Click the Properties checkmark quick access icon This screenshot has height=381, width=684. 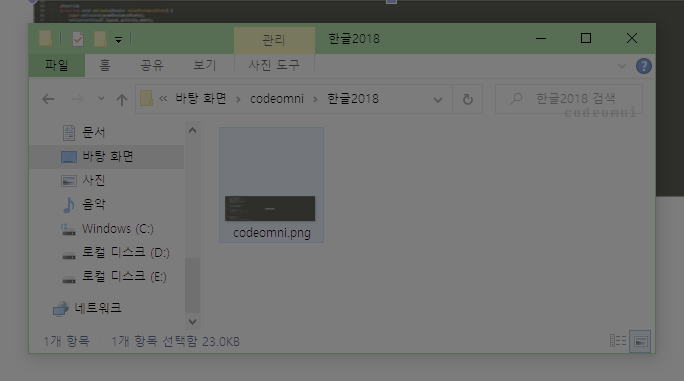(78, 39)
